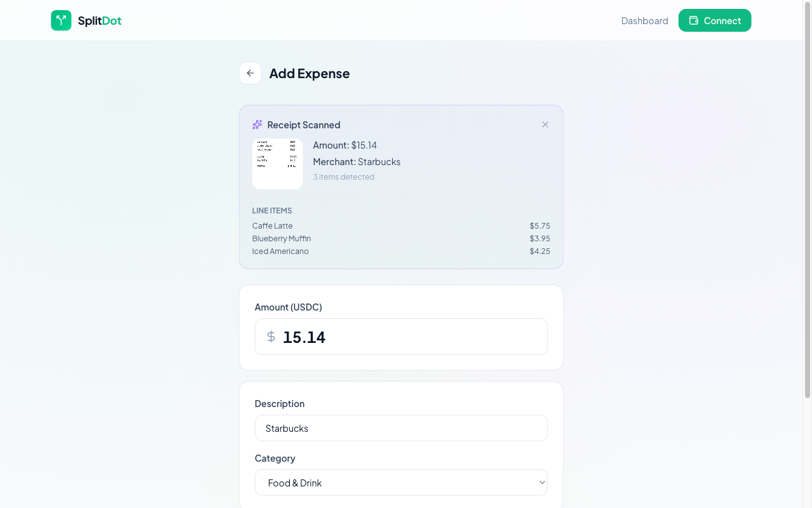The width and height of the screenshot is (812, 508).
Task: Click the Receipt Scanned heading text
Action: point(303,125)
